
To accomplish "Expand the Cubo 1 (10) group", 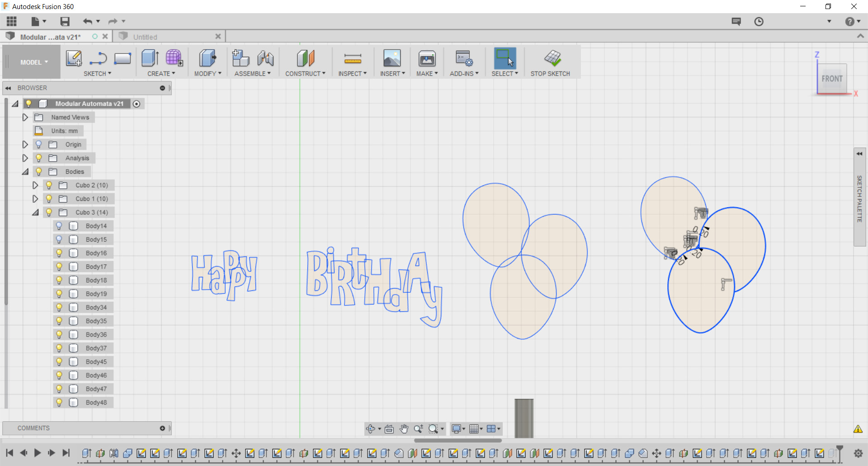I will coord(35,199).
